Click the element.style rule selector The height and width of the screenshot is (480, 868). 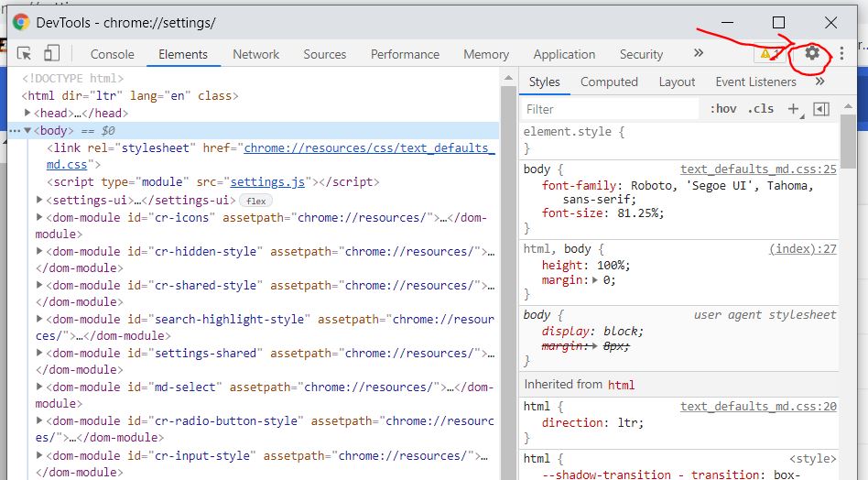click(x=568, y=132)
